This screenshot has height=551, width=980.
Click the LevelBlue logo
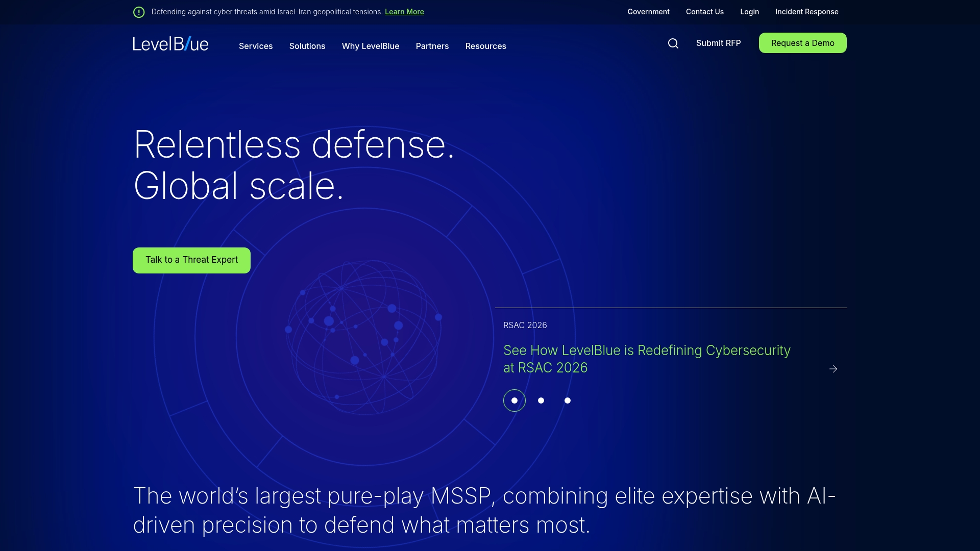click(170, 44)
